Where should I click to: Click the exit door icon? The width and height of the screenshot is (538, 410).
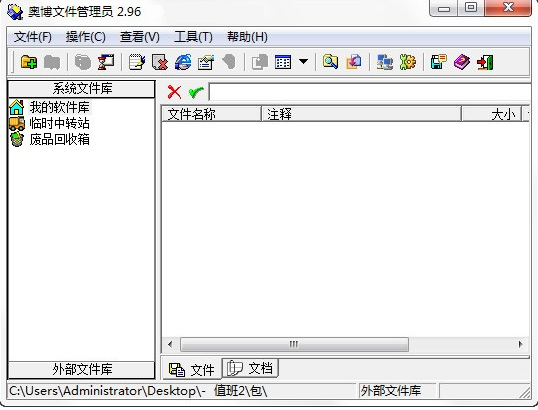(x=485, y=62)
